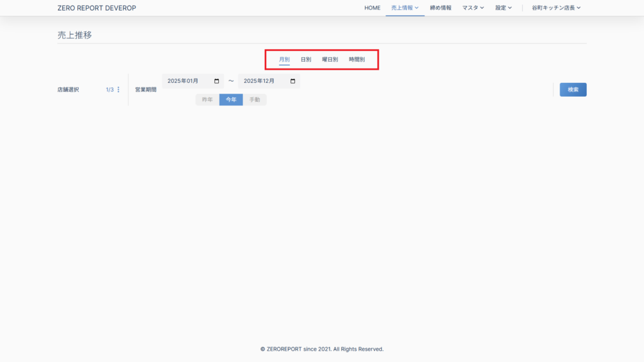Switch to the 月別 tab
Viewport: 644px width, 362px height.
pyautogui.click(x=284, y=60)
